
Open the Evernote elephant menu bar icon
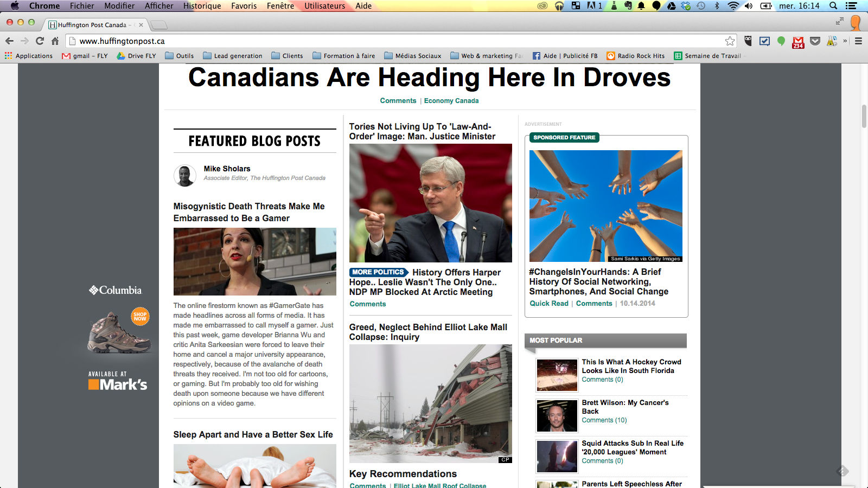click(628, 6)
